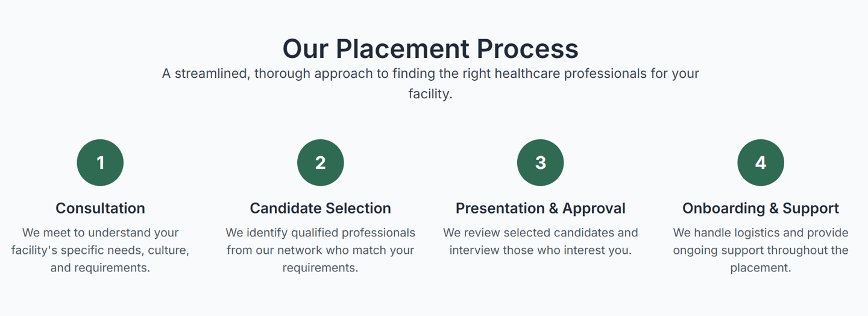Click the 'placement.' line under Onboarding
Screen dimensions: 868x316
coord(760,268)
